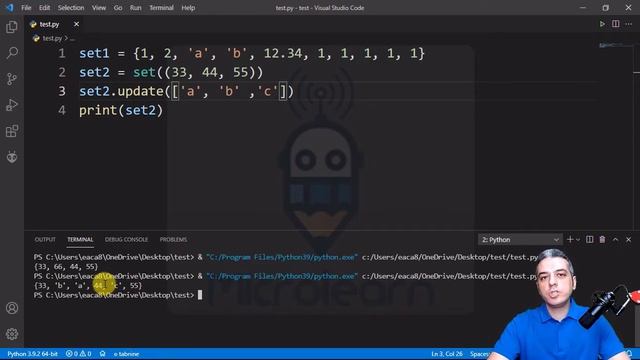Open errors and warnings count in status bar
Viewport: 640px width, 360px height.
[x=78, y=354]
